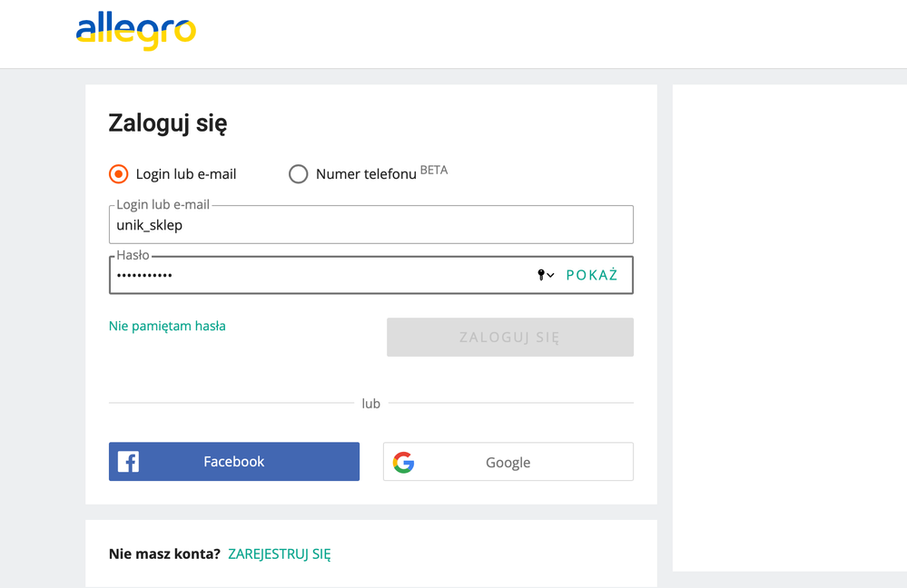The width and height of the screenshot is (907, 588).
Task: Open the "Nie pamiętam hasła" link
Action: point(167,326)
